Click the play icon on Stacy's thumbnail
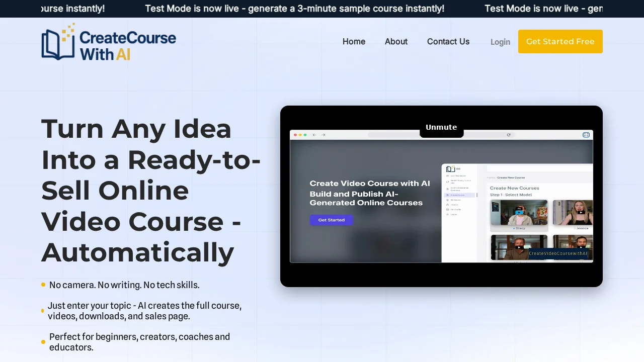 point(519,212)
